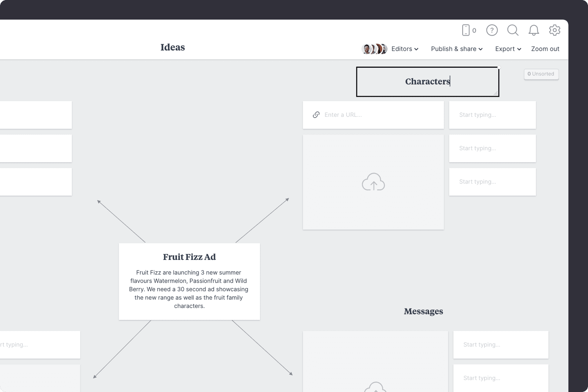Image resolution: width=588 pixels, height=392 pixels.
Task: Click the editors avatar group
Action: click(x=374, y=49)
